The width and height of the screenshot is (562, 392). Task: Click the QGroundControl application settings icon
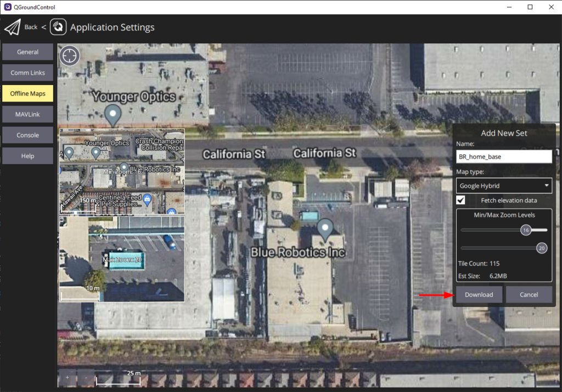coord(58,26)
